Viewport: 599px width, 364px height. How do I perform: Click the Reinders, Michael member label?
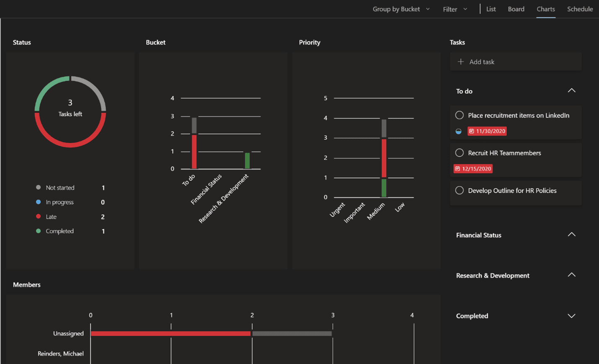pyautogui.click(x=61, y=354)
